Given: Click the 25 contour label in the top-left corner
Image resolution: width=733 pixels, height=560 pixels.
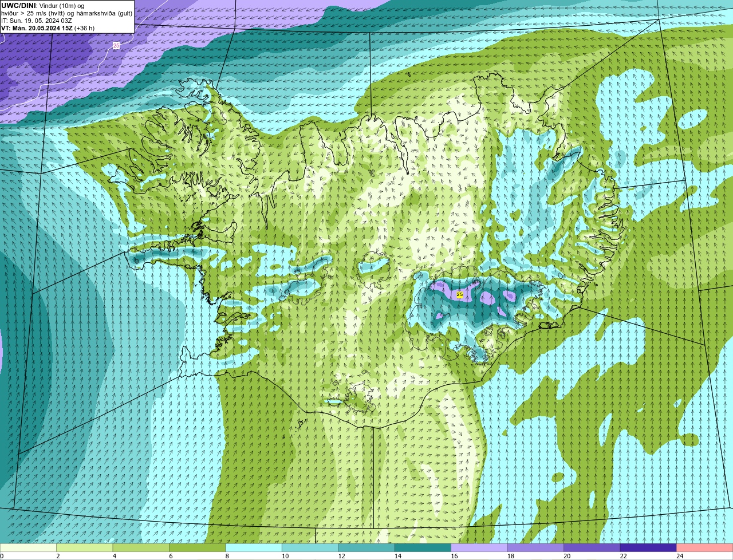Looking at the screenshot, I should (x=116, y=45).
